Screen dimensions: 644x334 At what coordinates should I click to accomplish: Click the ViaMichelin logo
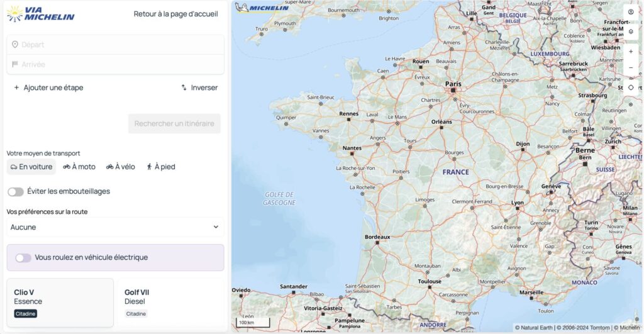click(41, 14)
